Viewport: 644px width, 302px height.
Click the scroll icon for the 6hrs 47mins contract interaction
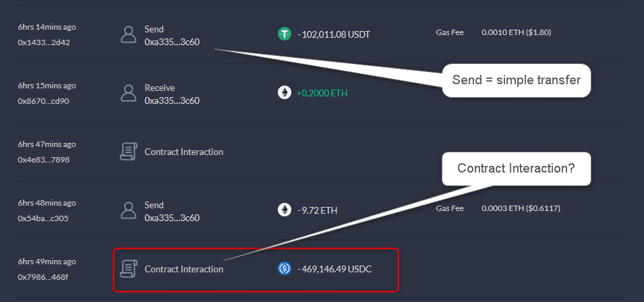pos(128,152)
